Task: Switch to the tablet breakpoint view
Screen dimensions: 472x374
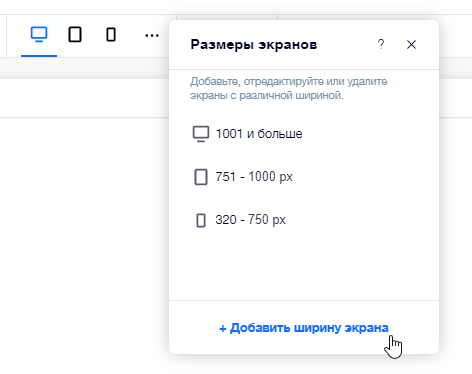Action: pos(75,34)
